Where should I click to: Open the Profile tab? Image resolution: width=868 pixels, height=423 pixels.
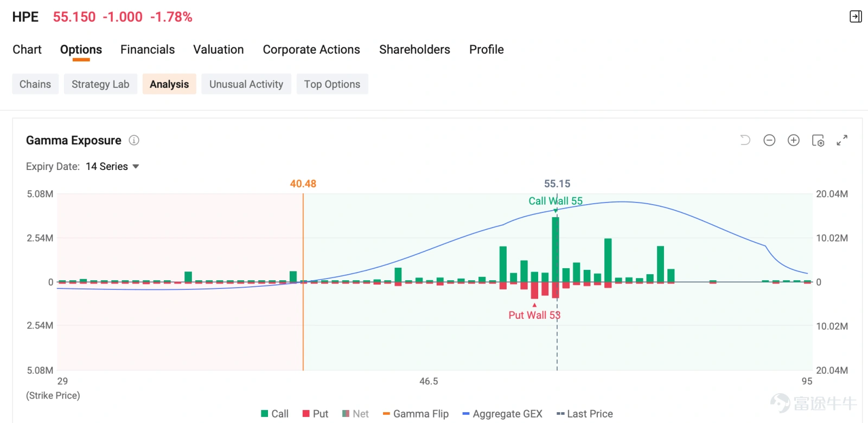tap(487, 49)
